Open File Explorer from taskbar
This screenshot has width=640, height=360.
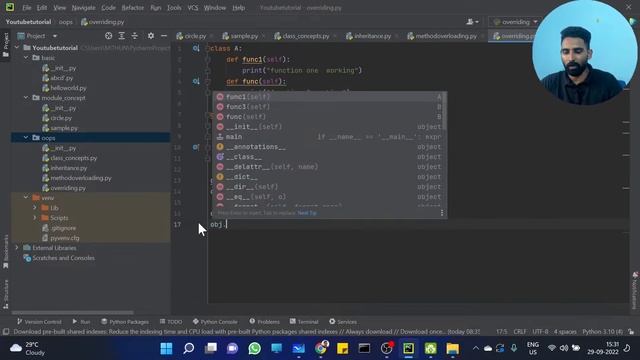(452, 349)
